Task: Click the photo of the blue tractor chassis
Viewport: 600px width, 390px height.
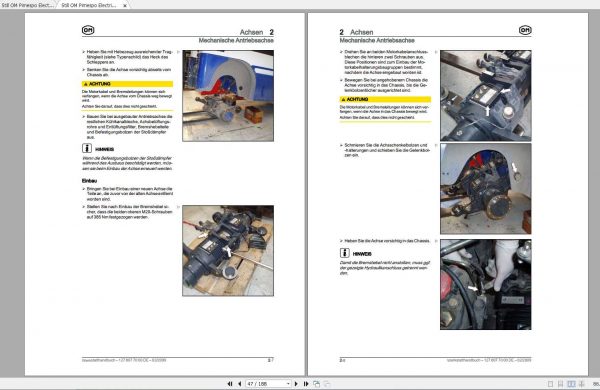Action: click(228, 96)
